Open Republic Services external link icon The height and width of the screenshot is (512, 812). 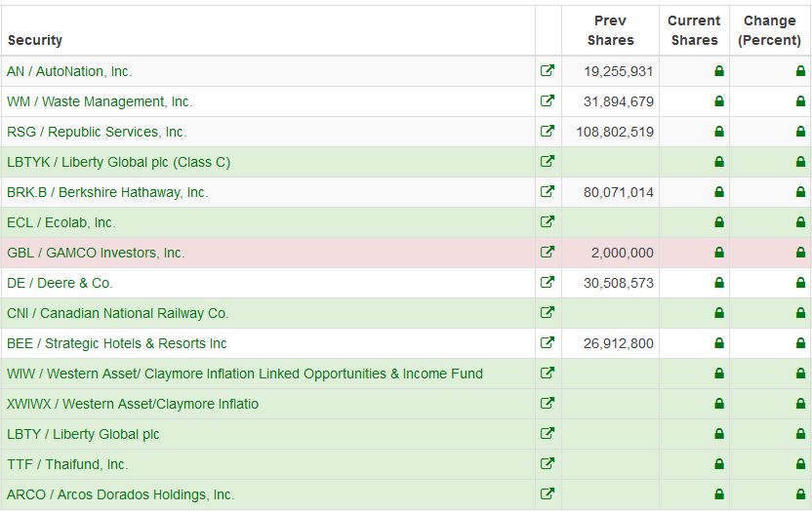(x=548, y=132)
